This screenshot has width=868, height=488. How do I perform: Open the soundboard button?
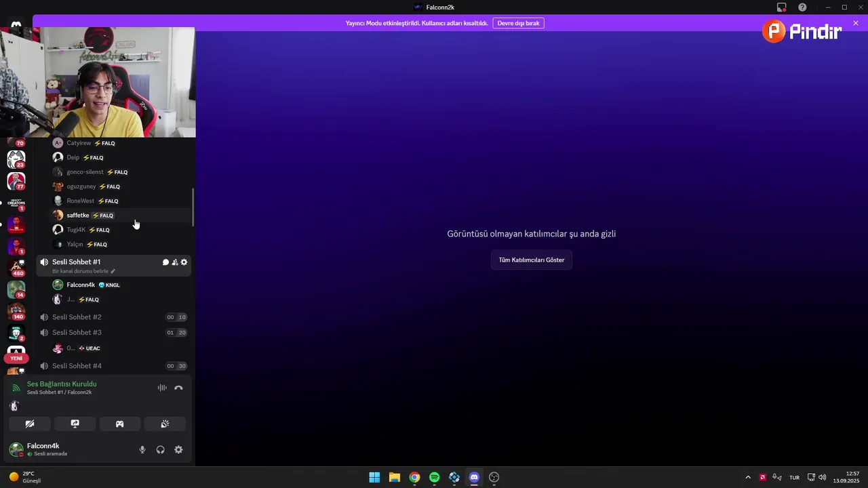165,424
